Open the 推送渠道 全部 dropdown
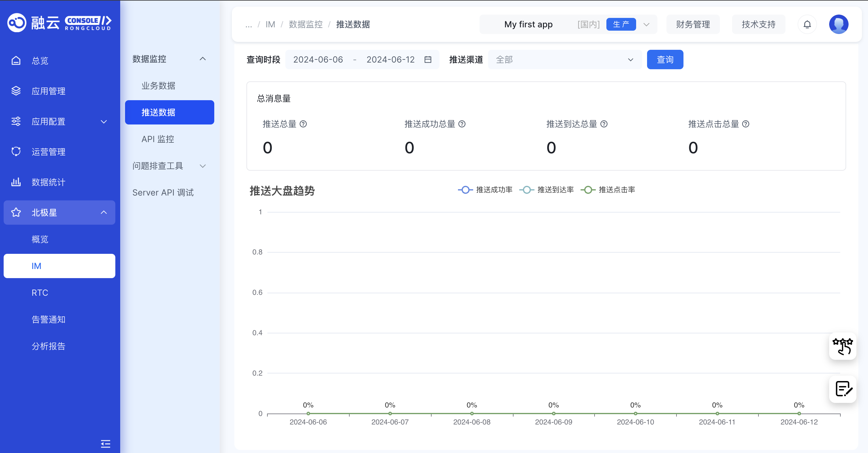The image size is (868, 453). point(565,60)
